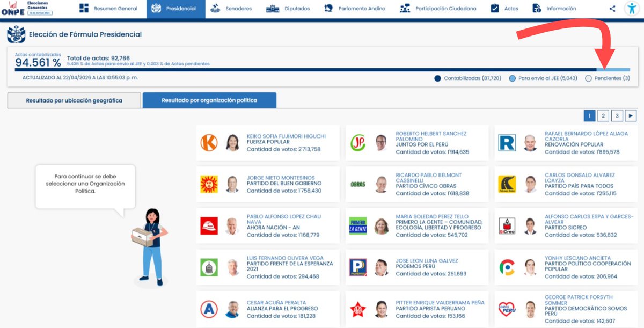Click the Partido Cívico Obras logo

point(358,184)
